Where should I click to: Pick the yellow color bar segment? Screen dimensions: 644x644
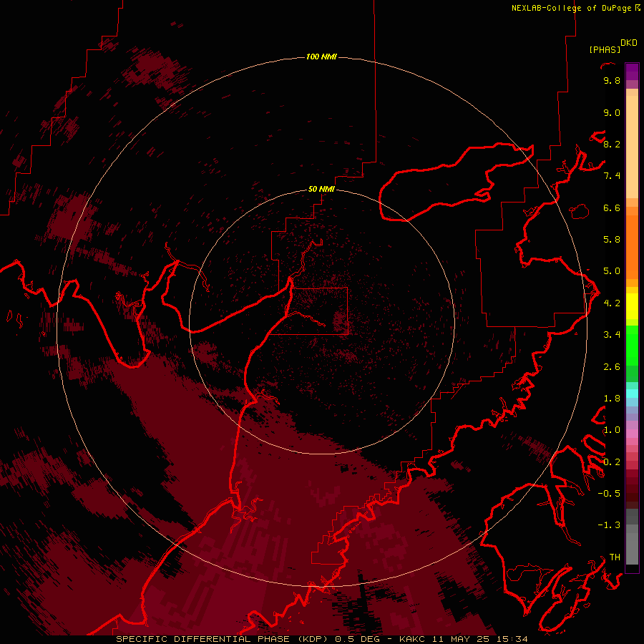(632, 306)
